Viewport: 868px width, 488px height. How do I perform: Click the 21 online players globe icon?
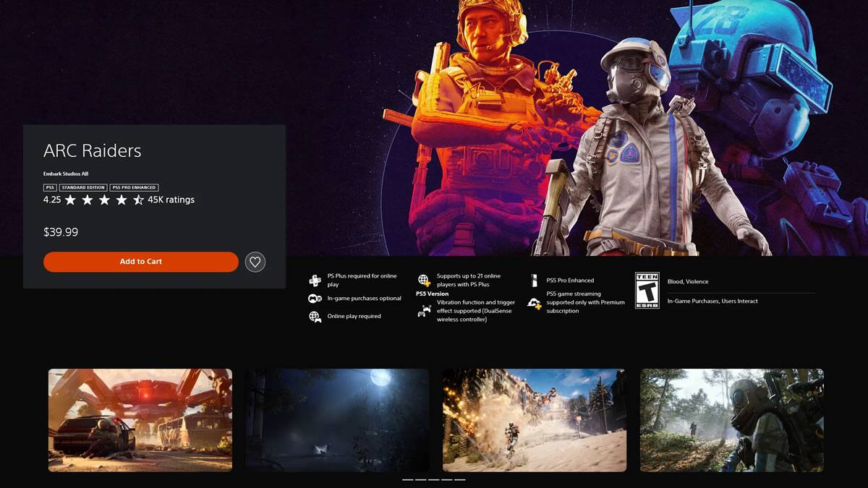425,281
